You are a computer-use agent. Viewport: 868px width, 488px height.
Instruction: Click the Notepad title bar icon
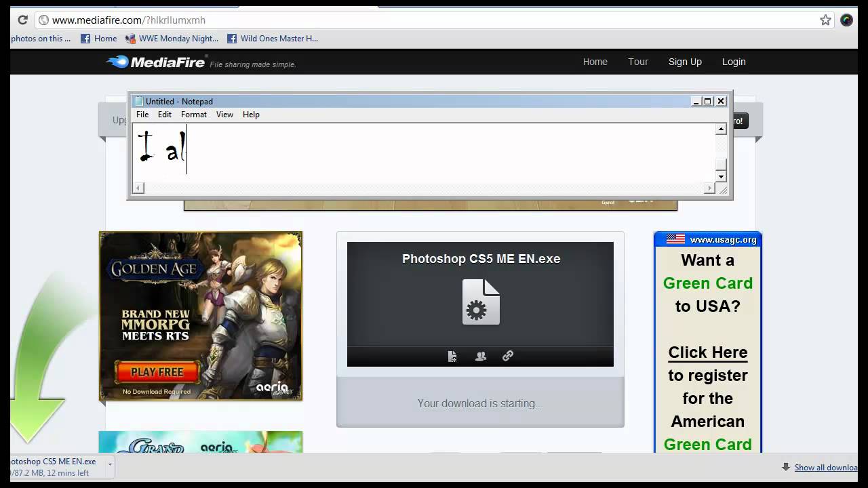coord(139,101)
